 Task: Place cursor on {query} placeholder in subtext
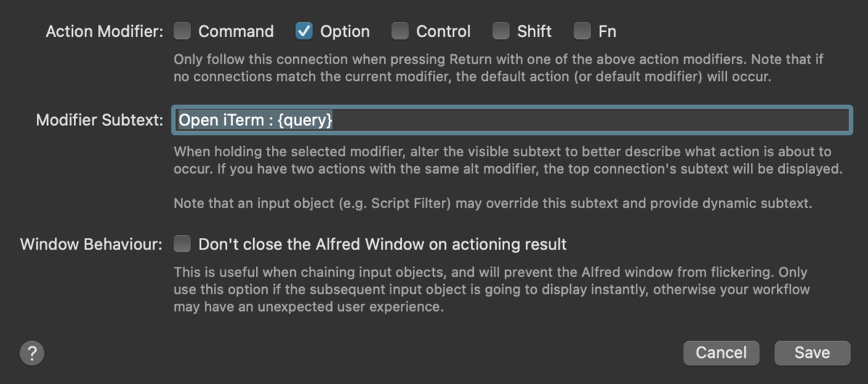304,120
